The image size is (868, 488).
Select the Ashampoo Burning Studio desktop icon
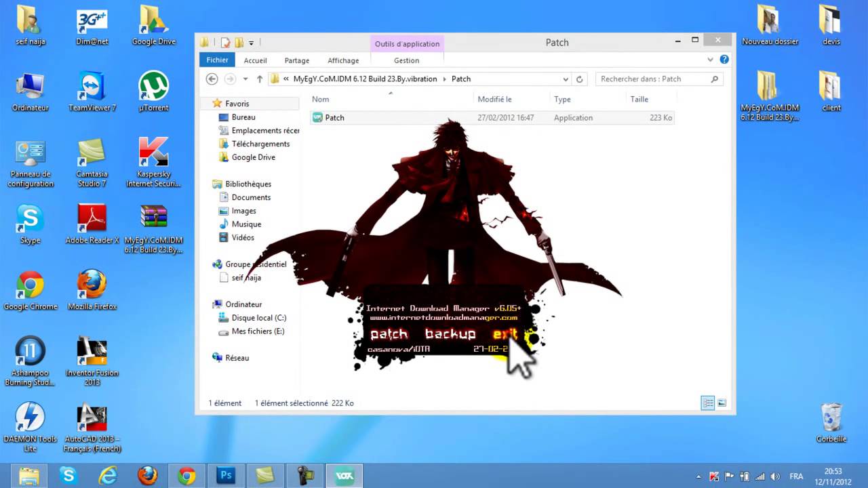click(x=31, y=361)
